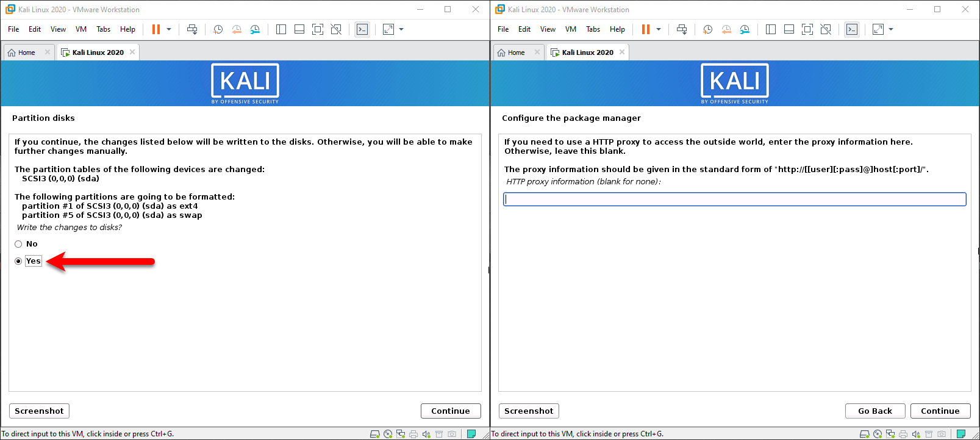Open VM menu in right VMware window

pyautogui.click(x=571, y=29)
